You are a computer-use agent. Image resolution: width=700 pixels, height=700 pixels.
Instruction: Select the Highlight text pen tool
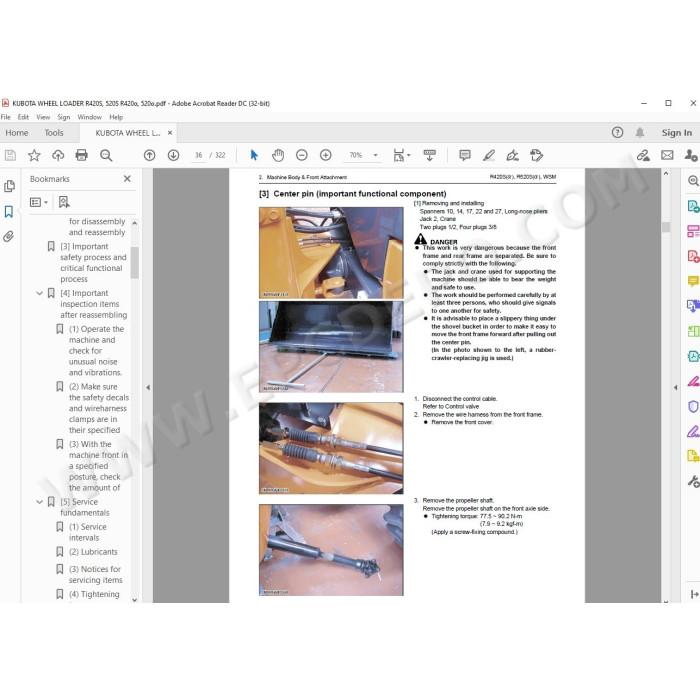click(489, 155)
